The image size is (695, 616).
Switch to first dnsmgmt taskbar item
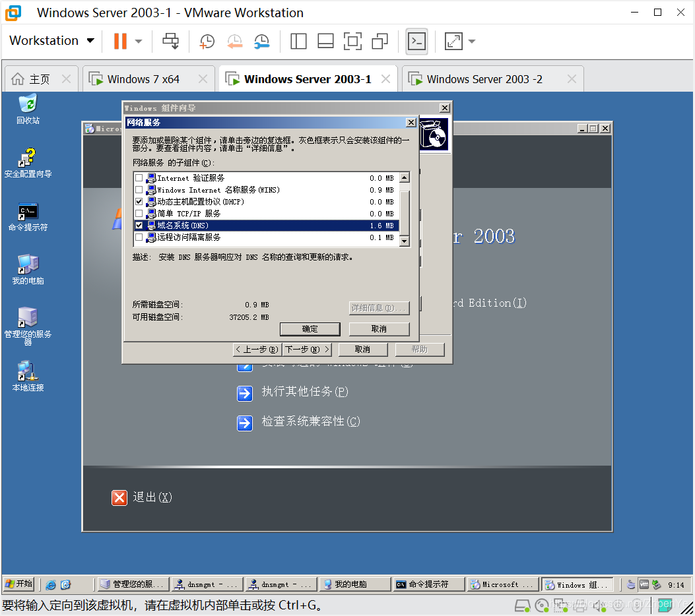[207, 584]
